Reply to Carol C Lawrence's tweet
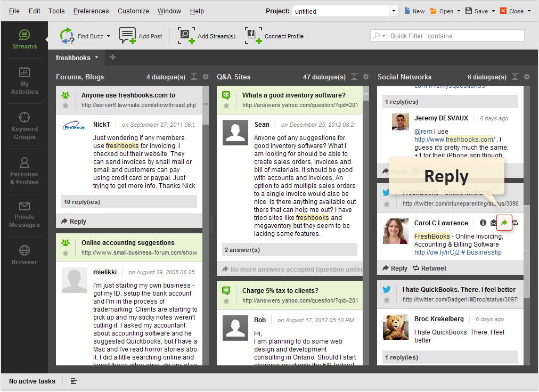Image resolution: width=539 pixels, height=392 pixels. (x=395, y=268)
